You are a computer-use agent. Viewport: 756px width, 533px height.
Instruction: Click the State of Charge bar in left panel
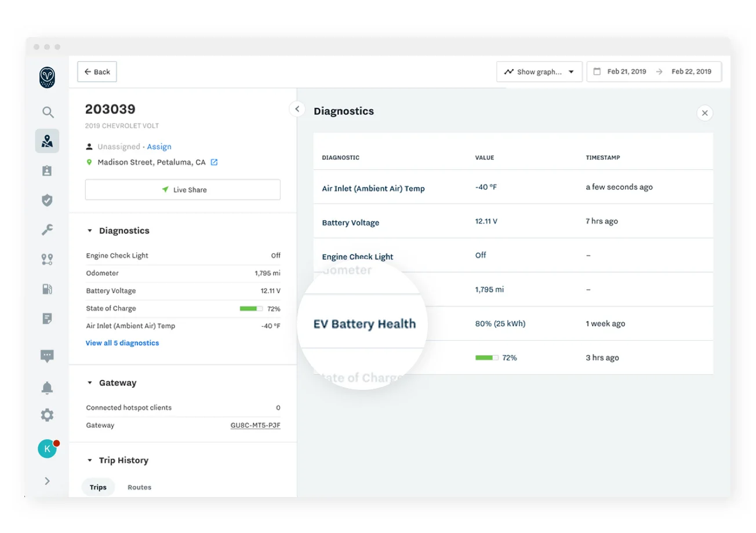click(251, 309)
